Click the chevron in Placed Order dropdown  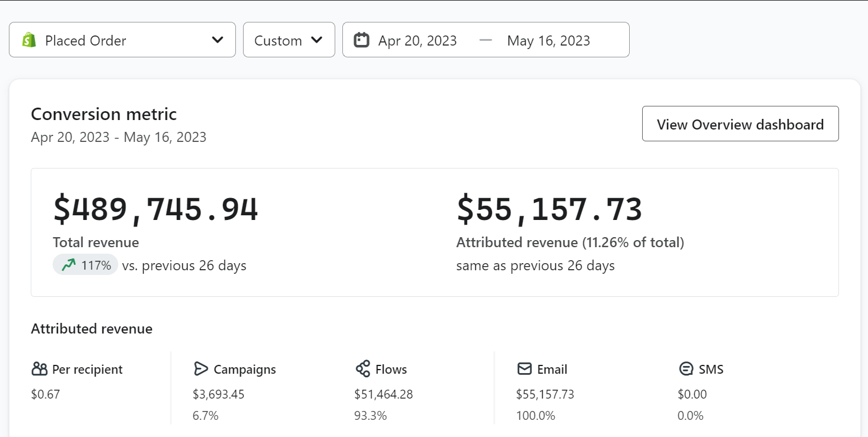point(218,40)
